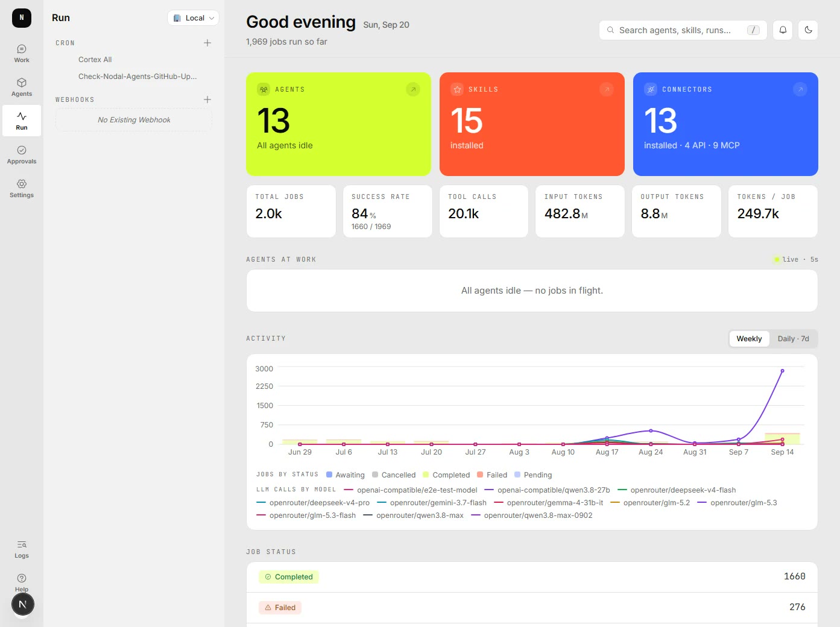The width and height of the screenshot is (840, 627).
Task: Open the Success Rate 84% stat card
Action: [388, 211]
